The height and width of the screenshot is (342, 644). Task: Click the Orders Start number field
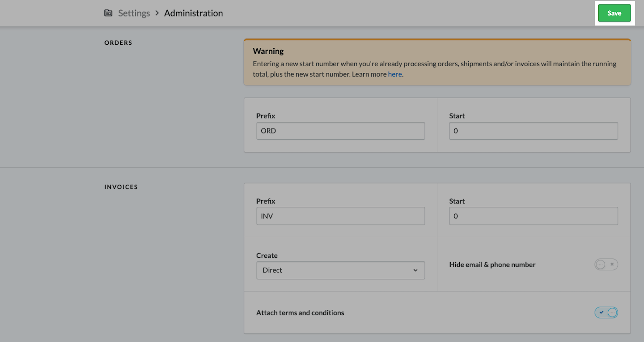click(x=533, y=131)
